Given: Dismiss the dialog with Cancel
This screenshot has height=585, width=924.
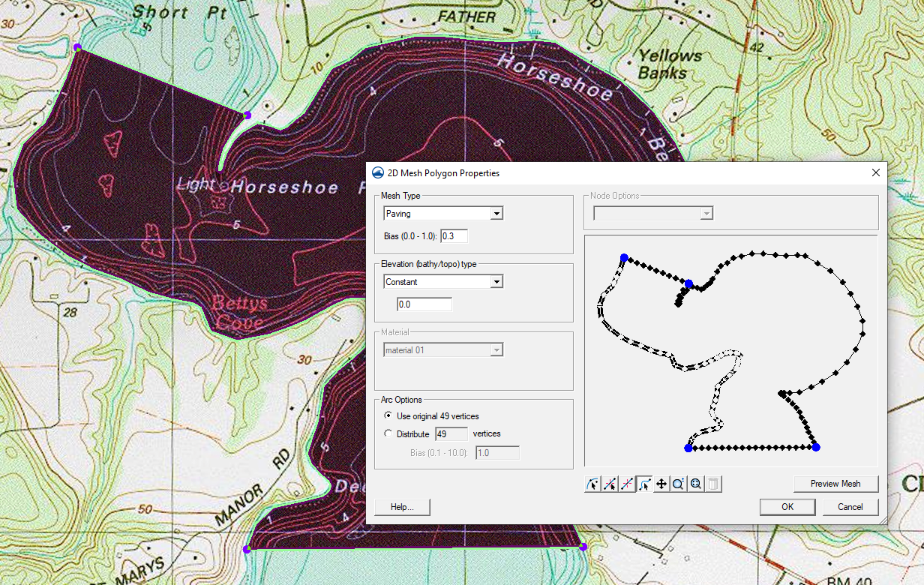Looking at the screenshot, I should point(850,507).
